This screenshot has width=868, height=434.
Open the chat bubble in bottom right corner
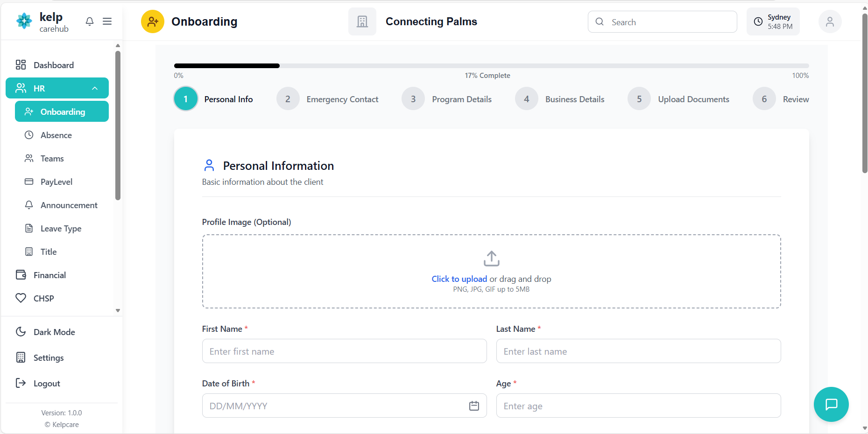(831, 404)
